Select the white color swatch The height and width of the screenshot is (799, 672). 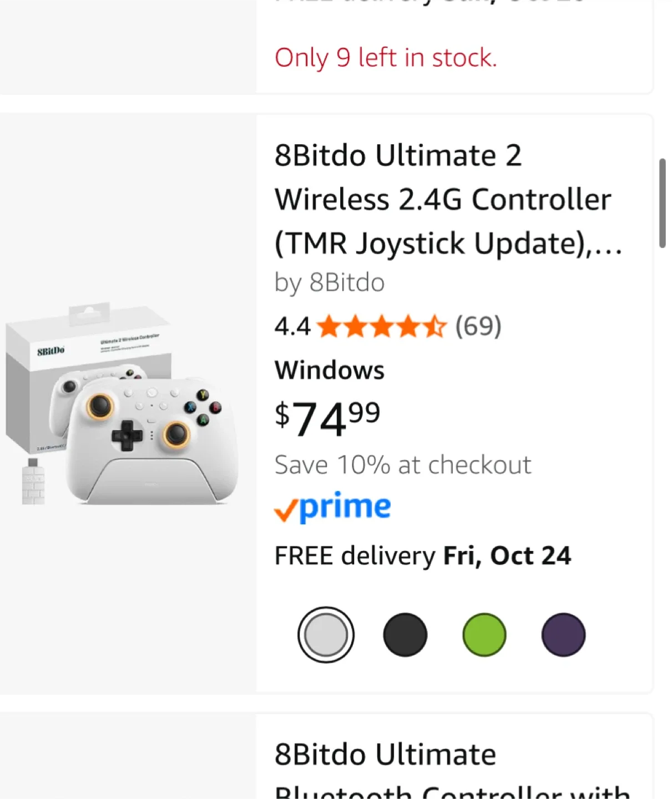[326, 635]
